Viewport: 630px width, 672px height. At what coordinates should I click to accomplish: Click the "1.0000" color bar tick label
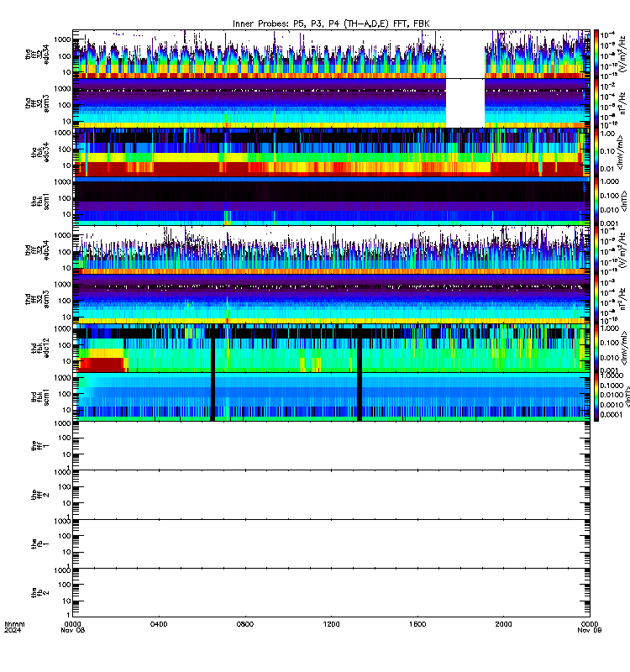click(612, 375)
